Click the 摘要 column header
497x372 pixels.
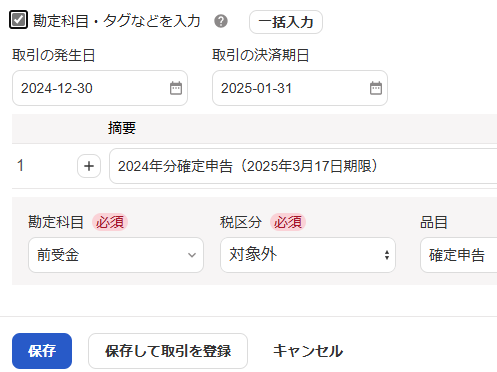tap(122, 128)
